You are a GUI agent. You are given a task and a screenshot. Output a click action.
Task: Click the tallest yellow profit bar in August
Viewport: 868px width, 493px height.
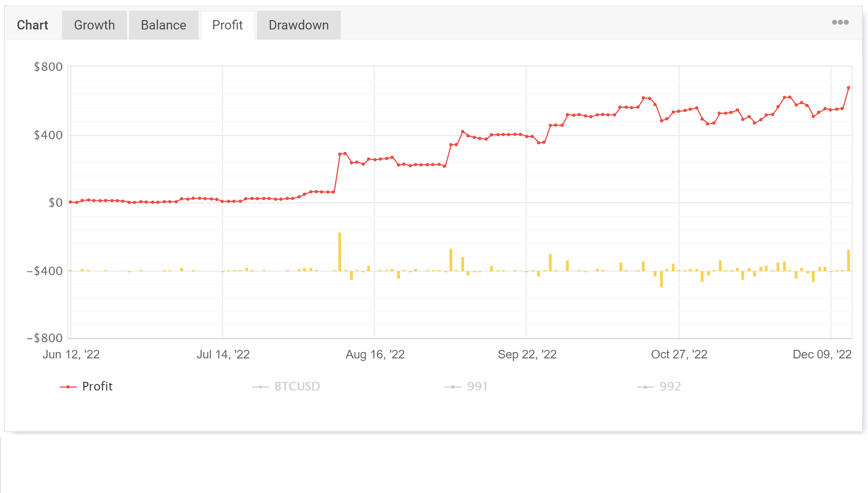coord(340,252)
